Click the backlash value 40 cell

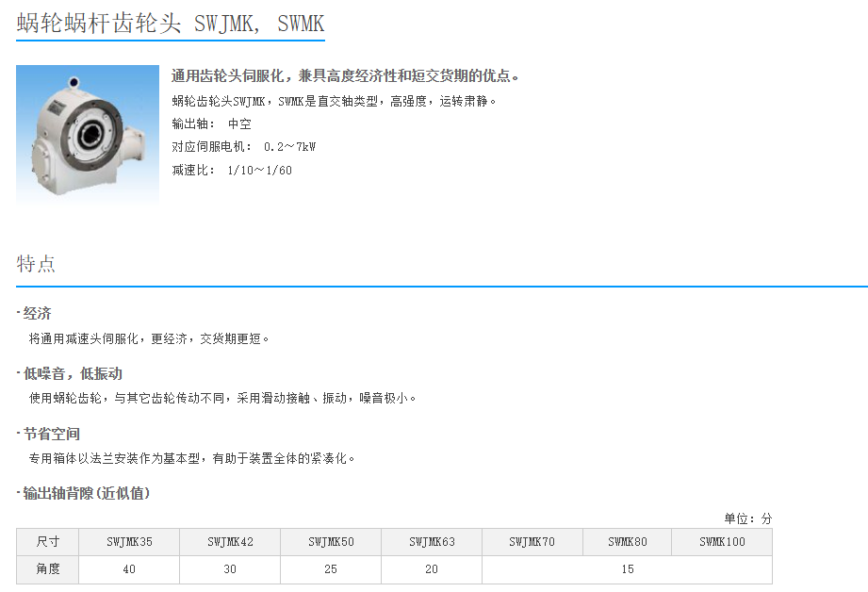pos(129,569)
